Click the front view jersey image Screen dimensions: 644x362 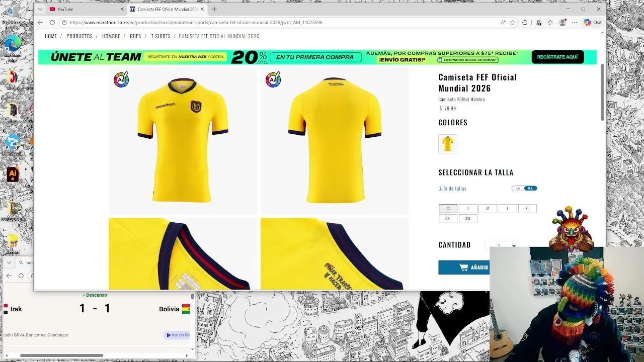click(183, 141)
